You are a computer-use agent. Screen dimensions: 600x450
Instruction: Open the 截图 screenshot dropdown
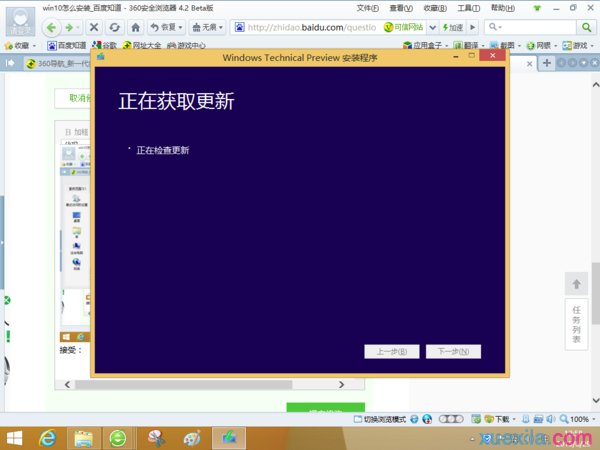[505, 46]
